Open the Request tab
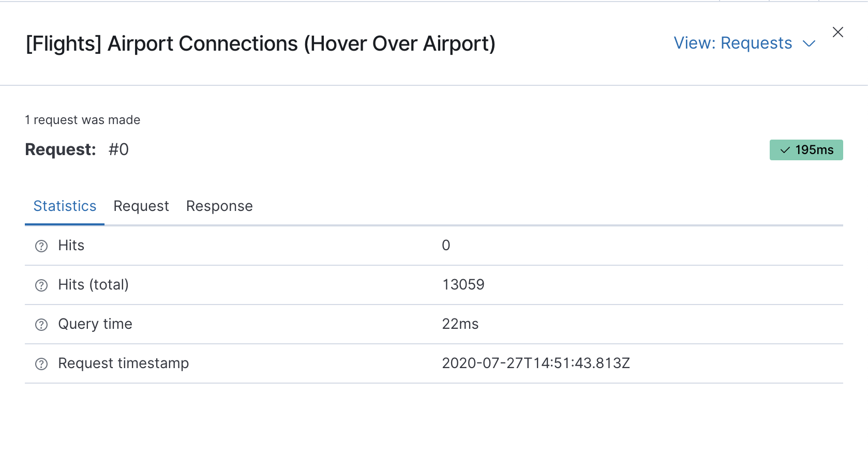Screen dimensions: 868x456 [x=141, y=206]
